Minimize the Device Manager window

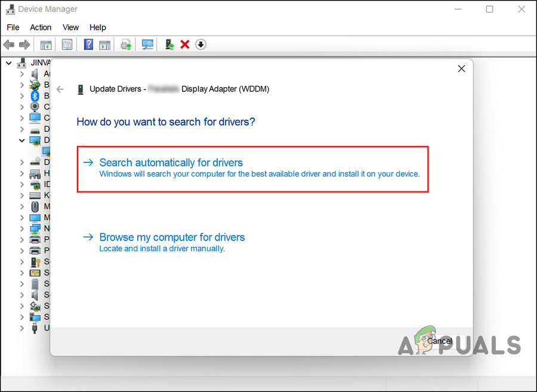tap(458, 9)
